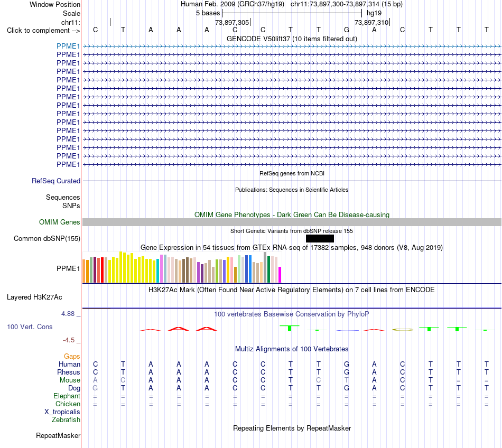The height and width of the screenshot is (448, 502).
Task: Click the 73,897,305 ruler coordinate
Action: click(x=232, y=22)
